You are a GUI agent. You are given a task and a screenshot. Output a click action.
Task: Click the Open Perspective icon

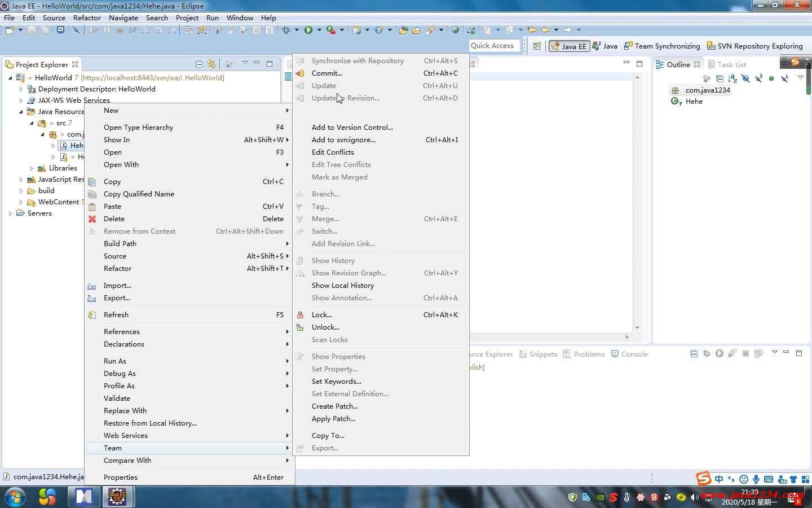(537, 46)
